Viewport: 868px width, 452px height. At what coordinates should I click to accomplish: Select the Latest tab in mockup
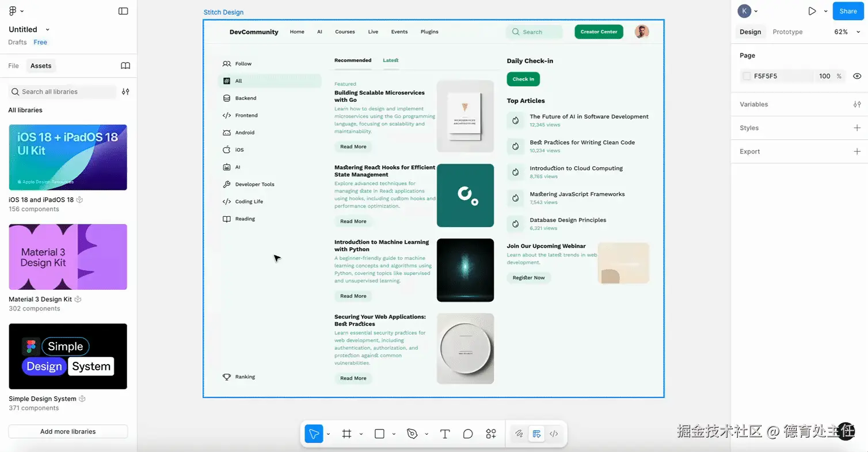click(x=391, y=60)
